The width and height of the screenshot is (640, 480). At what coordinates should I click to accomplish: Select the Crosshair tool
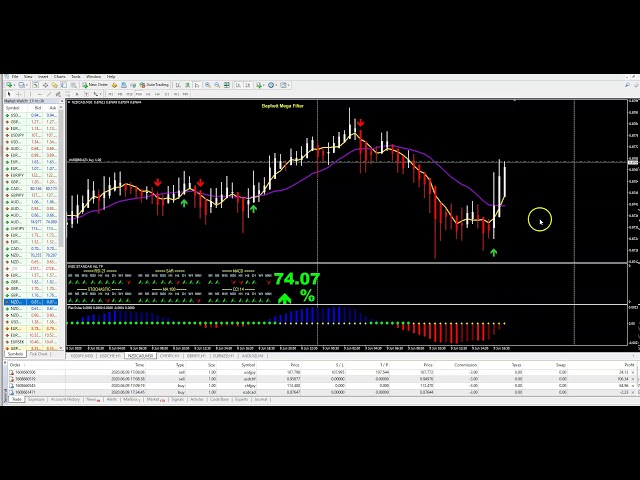[17, 93]
